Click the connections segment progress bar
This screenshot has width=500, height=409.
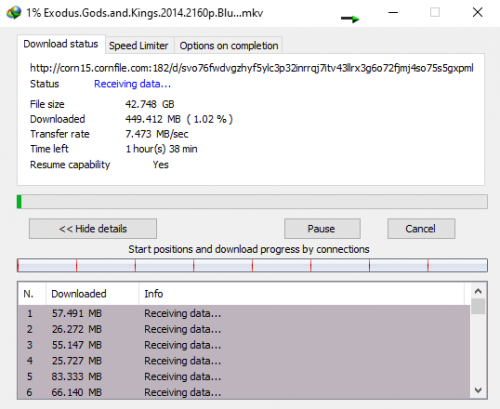point(252,265)
